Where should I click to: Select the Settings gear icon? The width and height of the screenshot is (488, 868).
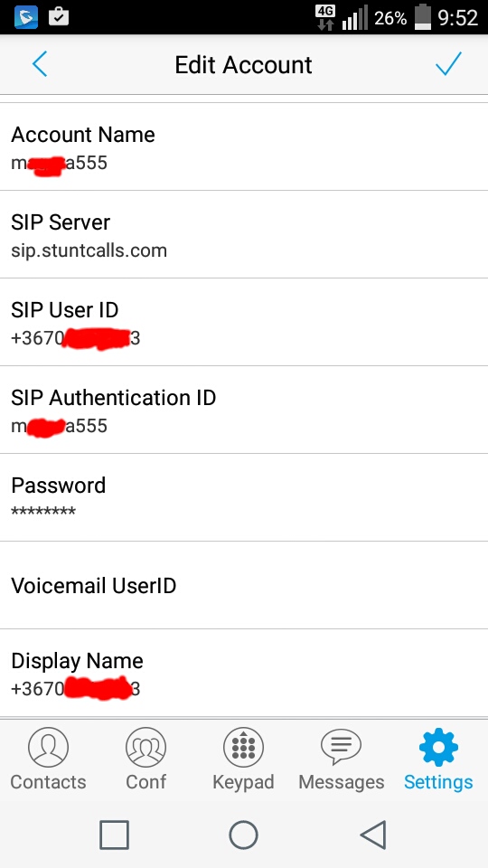click(438, 747)
